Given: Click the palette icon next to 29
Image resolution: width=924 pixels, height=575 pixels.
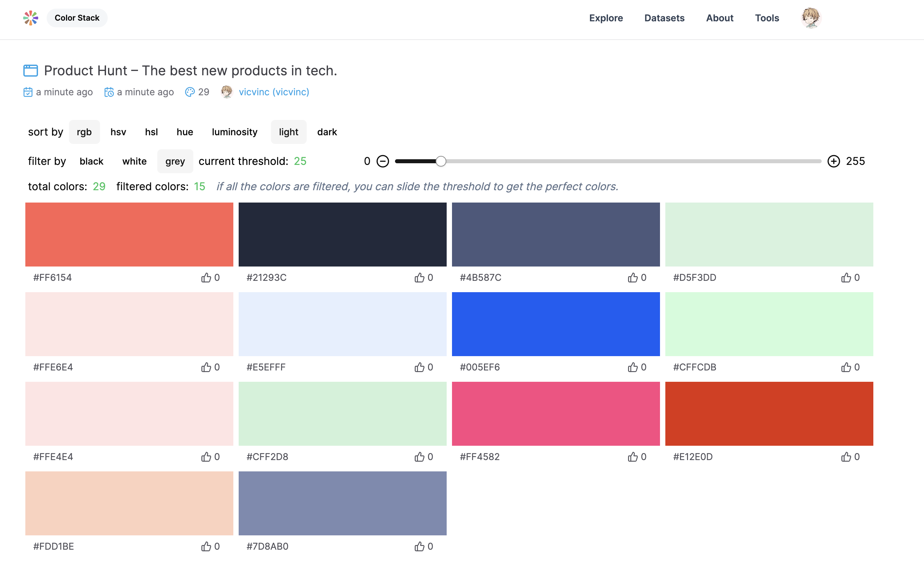Looking at the screenshot, I should click(190, 92).
